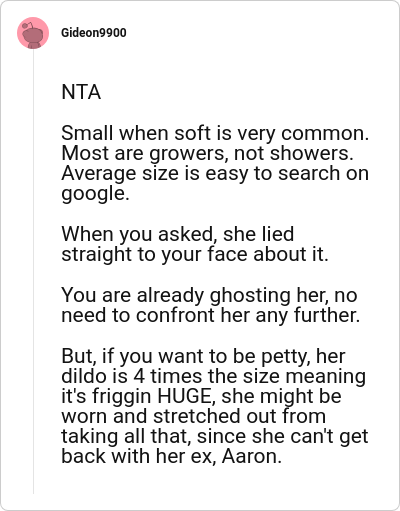Click the 'Most are growers, not showers.' line

pos(207,153)
